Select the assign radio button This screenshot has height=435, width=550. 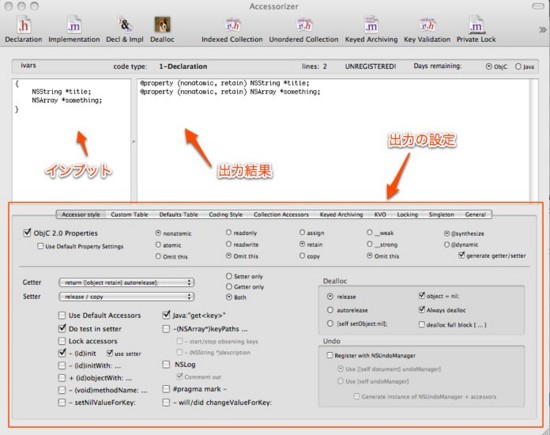click(302, 232)
